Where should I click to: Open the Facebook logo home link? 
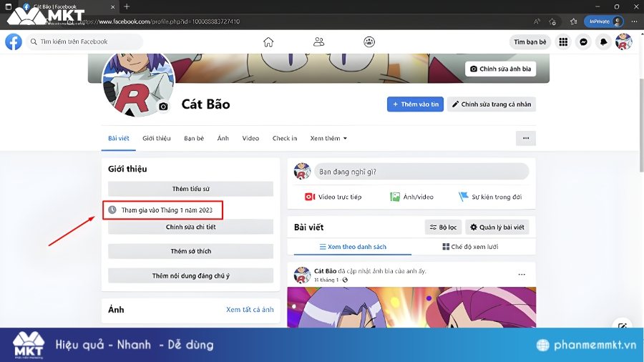coord(14,42)
